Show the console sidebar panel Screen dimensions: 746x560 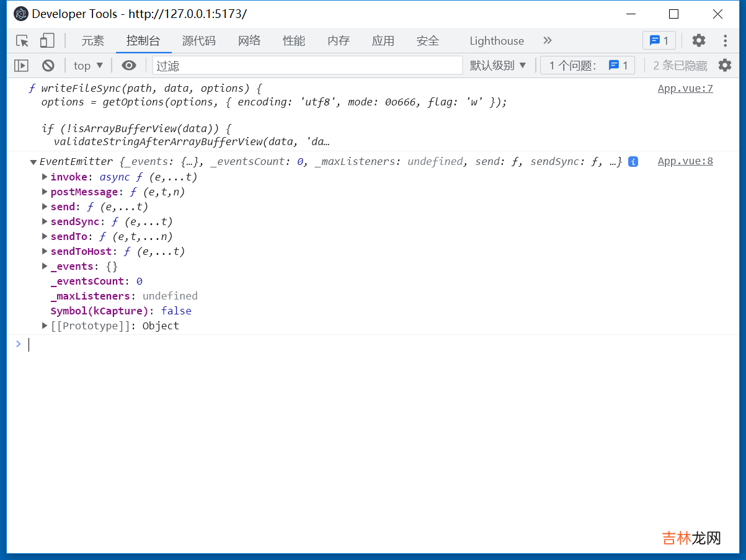click(x=22, y=65)
